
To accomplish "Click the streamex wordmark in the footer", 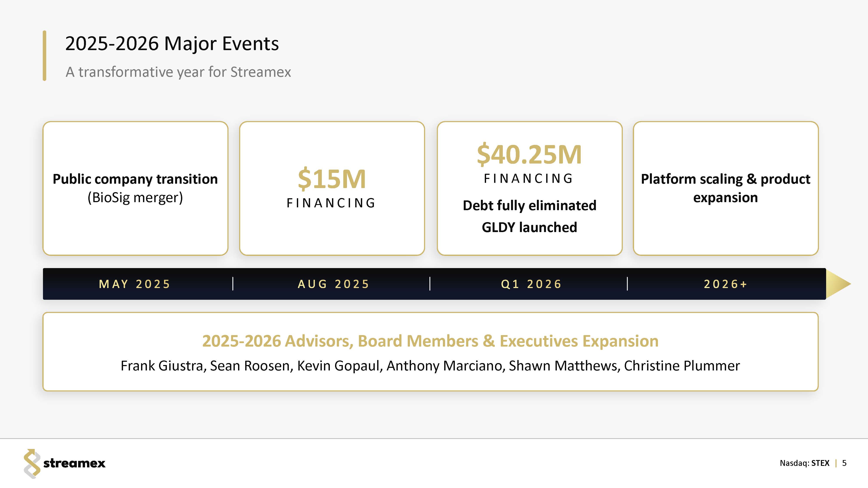I will [74, 463].
